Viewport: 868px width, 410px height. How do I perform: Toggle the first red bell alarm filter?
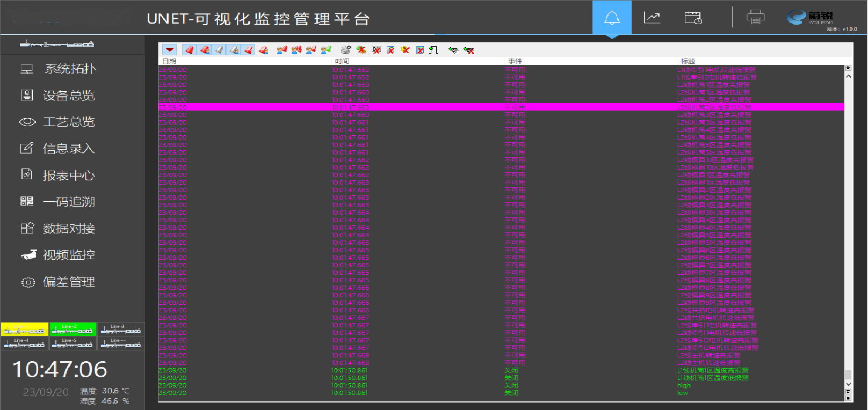190,50
